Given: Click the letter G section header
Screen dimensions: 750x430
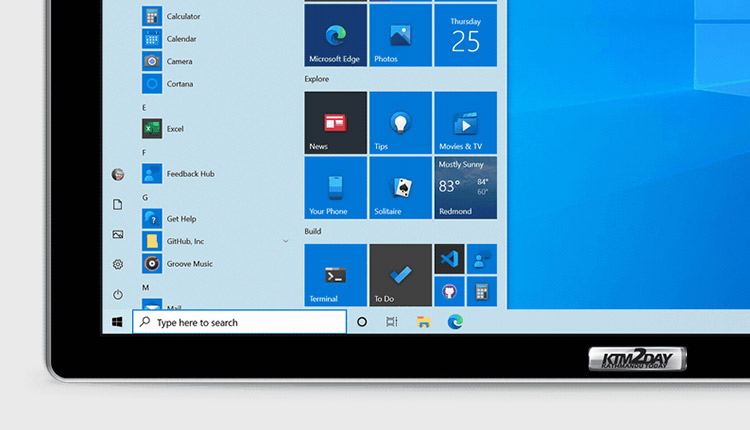Looking at the screenshot, I should 145,198.
